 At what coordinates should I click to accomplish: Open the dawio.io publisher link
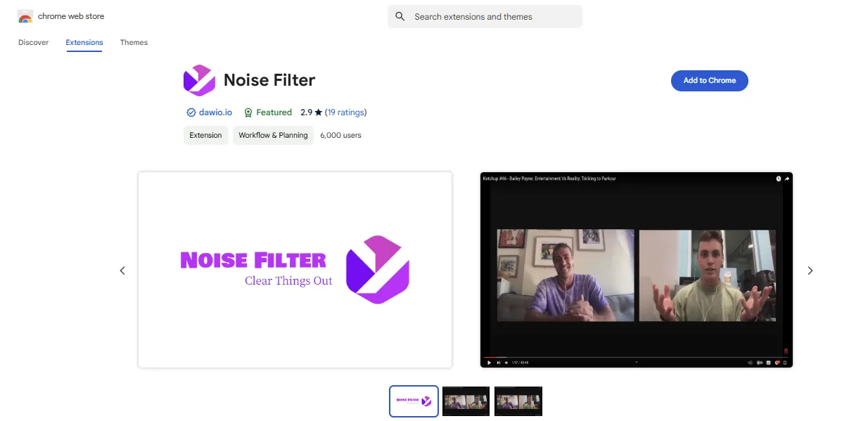215,112
